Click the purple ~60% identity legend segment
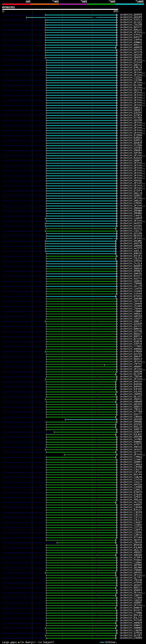The height and width of the screenshot is (644, 146). pyautogui.click(x=73, y=4)
